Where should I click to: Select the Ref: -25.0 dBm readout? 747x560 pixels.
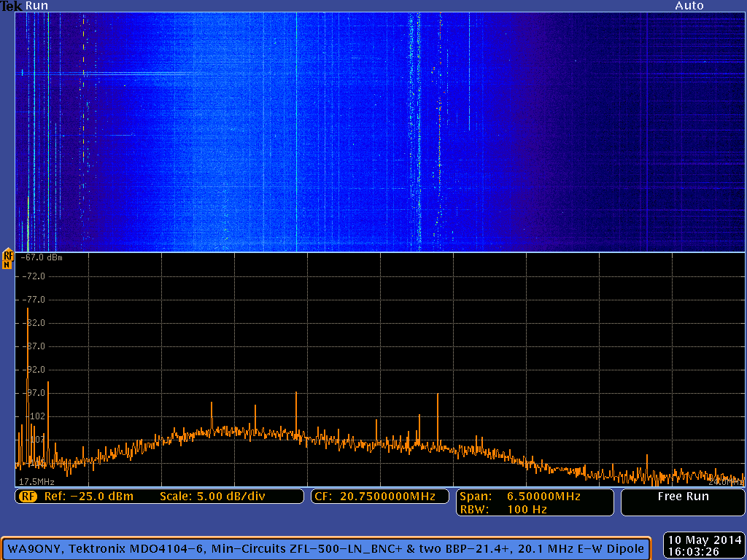pyautogui.click(x=88, y=497)
